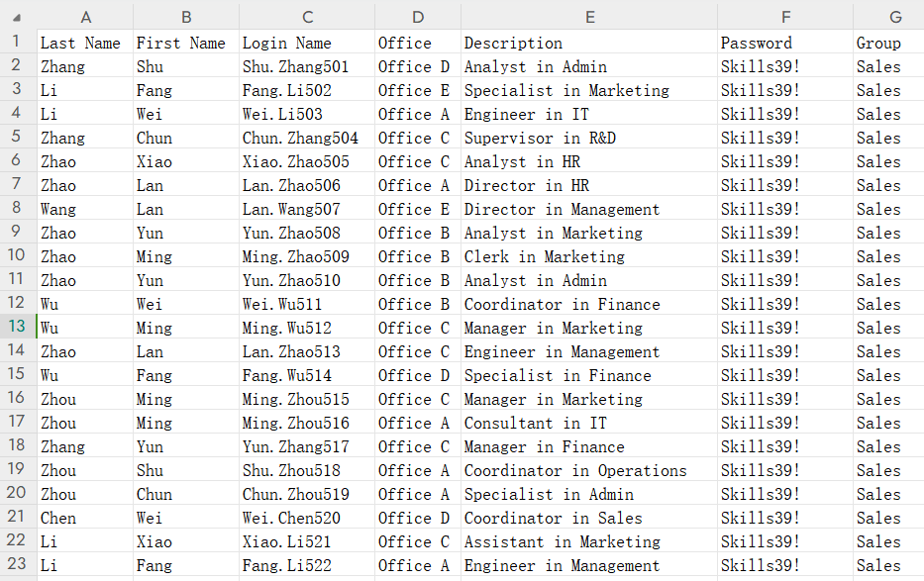
Task: Click cell Chun.Zhang504
Action: (307, 138)
